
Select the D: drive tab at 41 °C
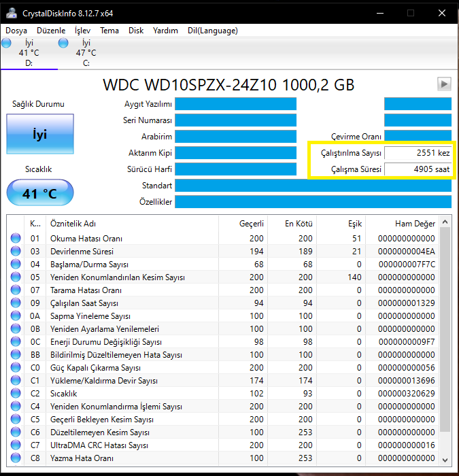tap(29, 53)
